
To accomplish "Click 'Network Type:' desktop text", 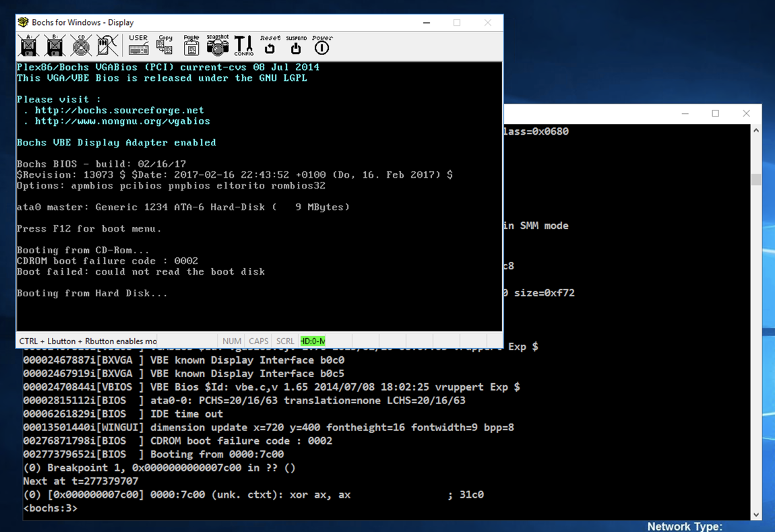I will coord(685,526).
